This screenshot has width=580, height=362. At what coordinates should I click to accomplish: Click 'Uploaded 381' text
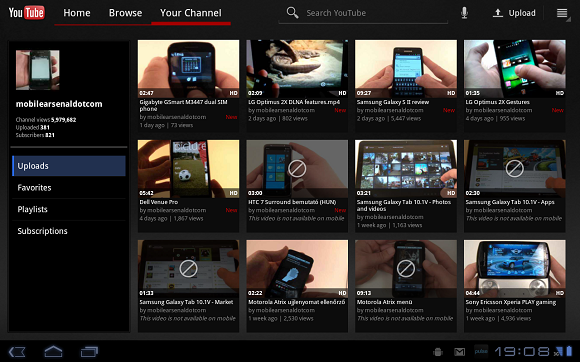[33, 127]
